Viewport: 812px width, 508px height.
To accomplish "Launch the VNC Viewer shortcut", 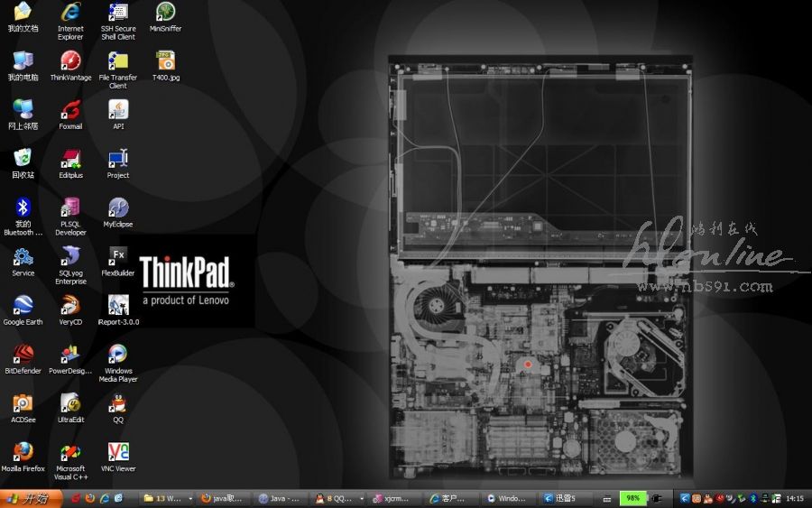I will tap(118, 453).
